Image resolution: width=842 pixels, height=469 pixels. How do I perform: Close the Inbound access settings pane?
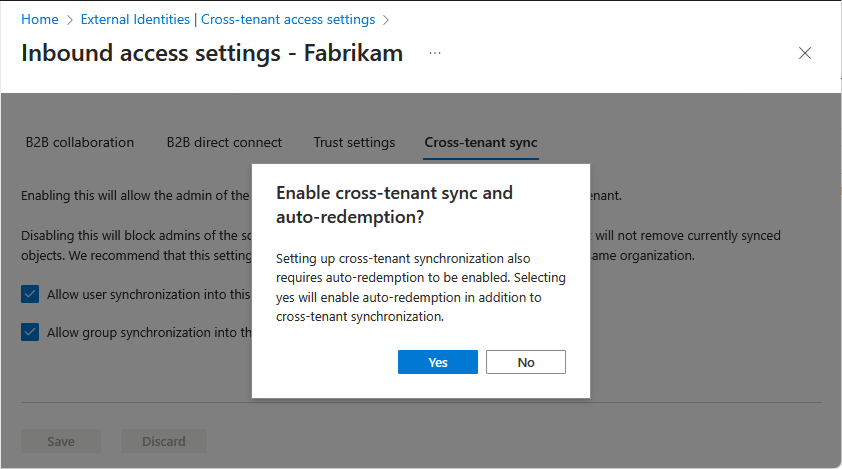coord(804,53)
